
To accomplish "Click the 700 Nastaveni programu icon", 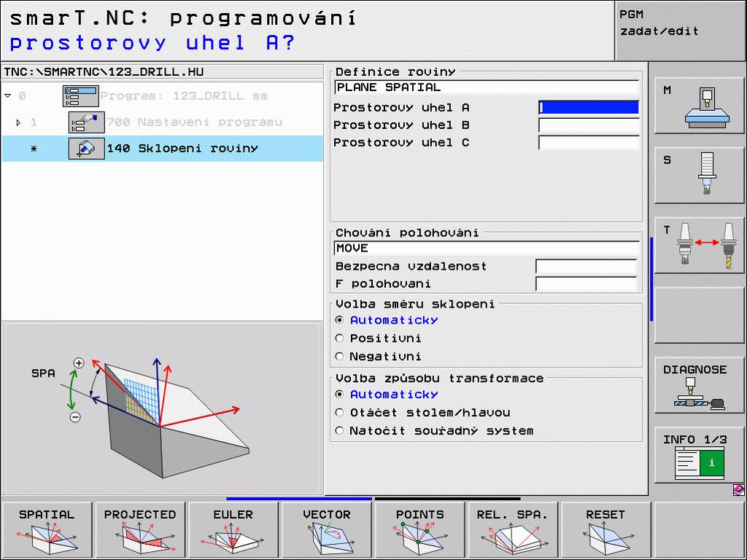I will point(86,122).
